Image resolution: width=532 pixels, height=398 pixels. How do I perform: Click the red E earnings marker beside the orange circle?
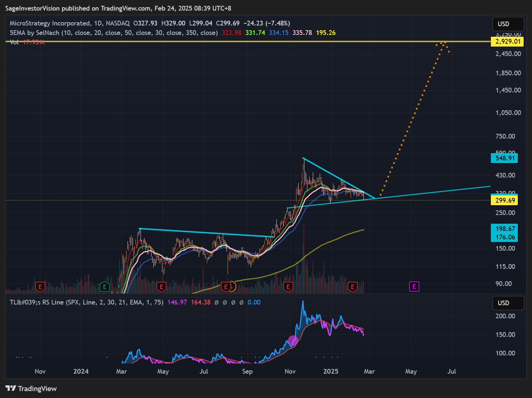click(x=226, y=287)
